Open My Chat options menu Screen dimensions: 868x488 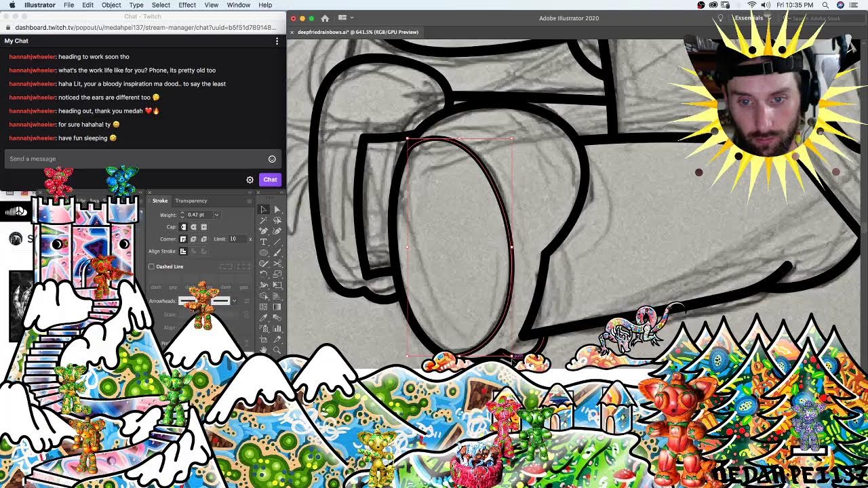pyautogui.click(x=277, y=41)
